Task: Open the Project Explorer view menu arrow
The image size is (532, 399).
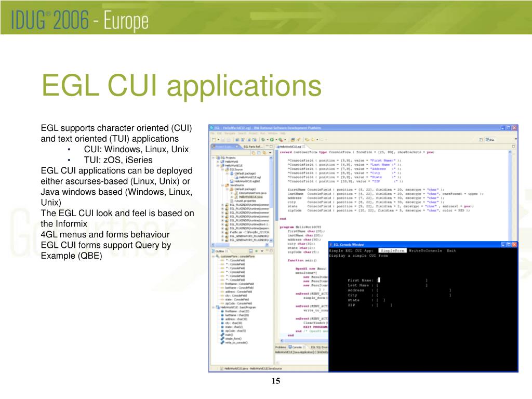Action: pos(270,153)
